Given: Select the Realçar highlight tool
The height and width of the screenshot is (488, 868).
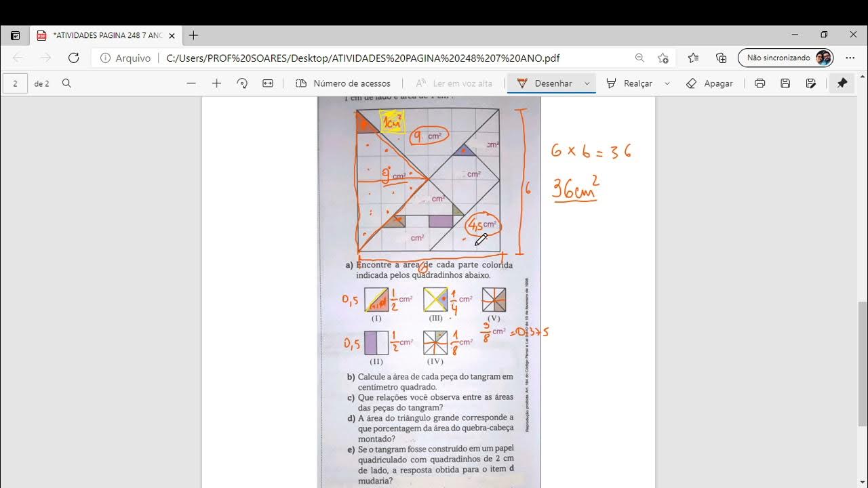Looking at the screenshot, I should (629, 83).
